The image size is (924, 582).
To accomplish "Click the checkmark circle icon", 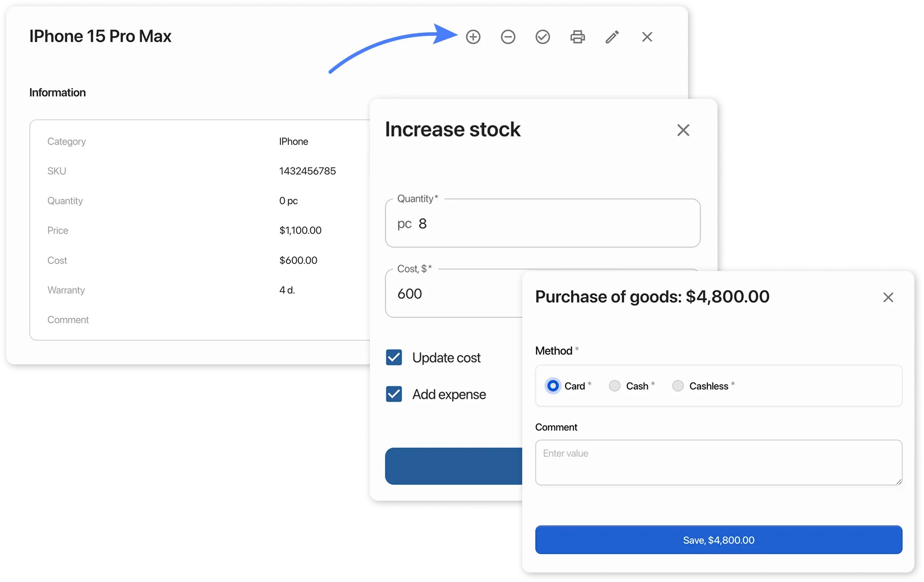I will (543, 37).
